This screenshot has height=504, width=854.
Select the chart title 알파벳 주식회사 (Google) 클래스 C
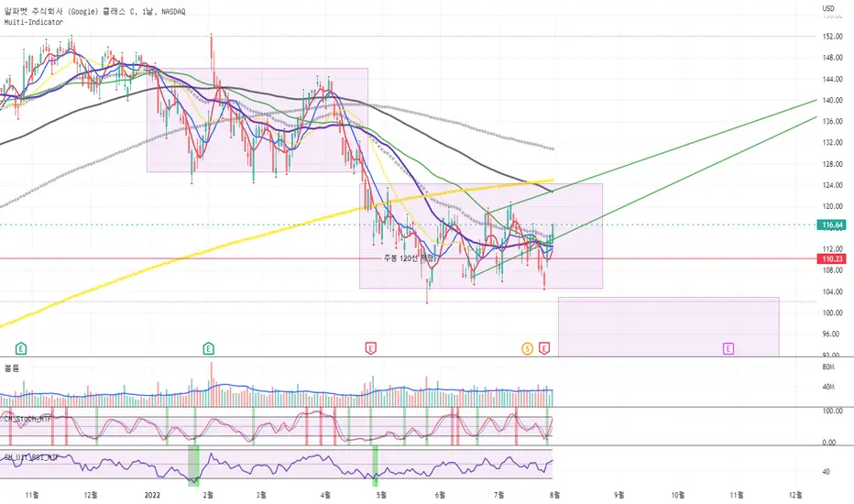[71, 11]
